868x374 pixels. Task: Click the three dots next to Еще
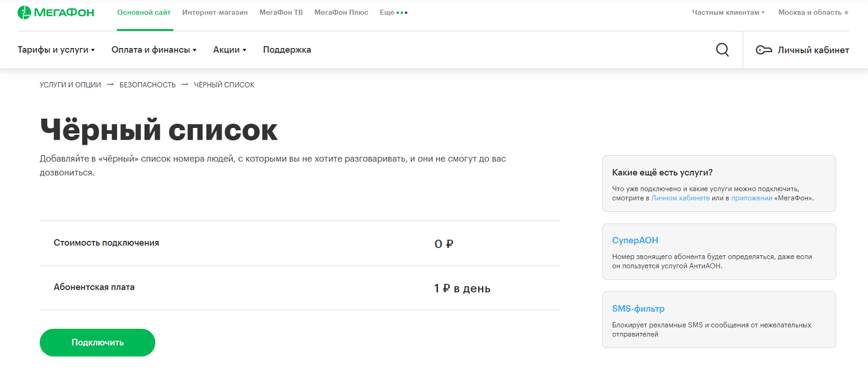pos(402,13)
